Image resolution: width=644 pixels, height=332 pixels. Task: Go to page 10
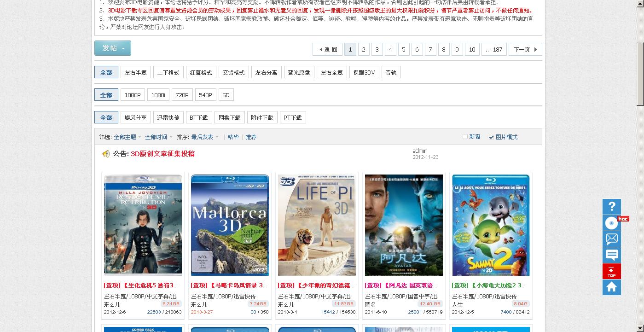click(x=472, y=49)
